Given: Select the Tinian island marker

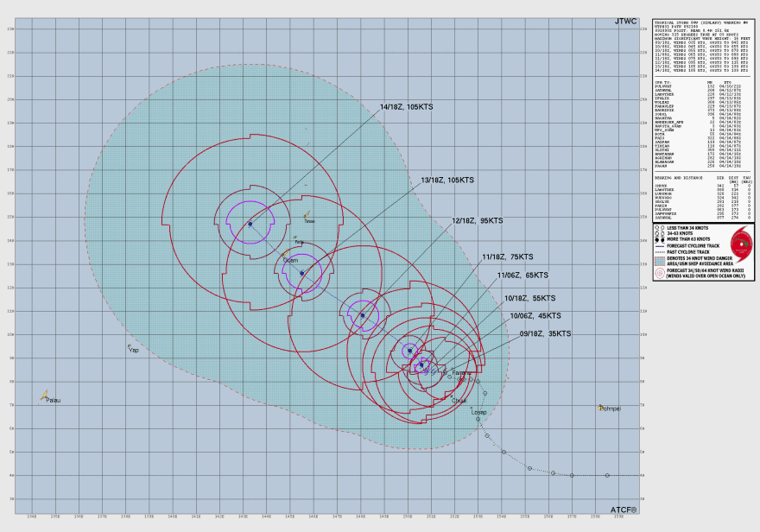Looking at the screenshot, I should (306, 216).
